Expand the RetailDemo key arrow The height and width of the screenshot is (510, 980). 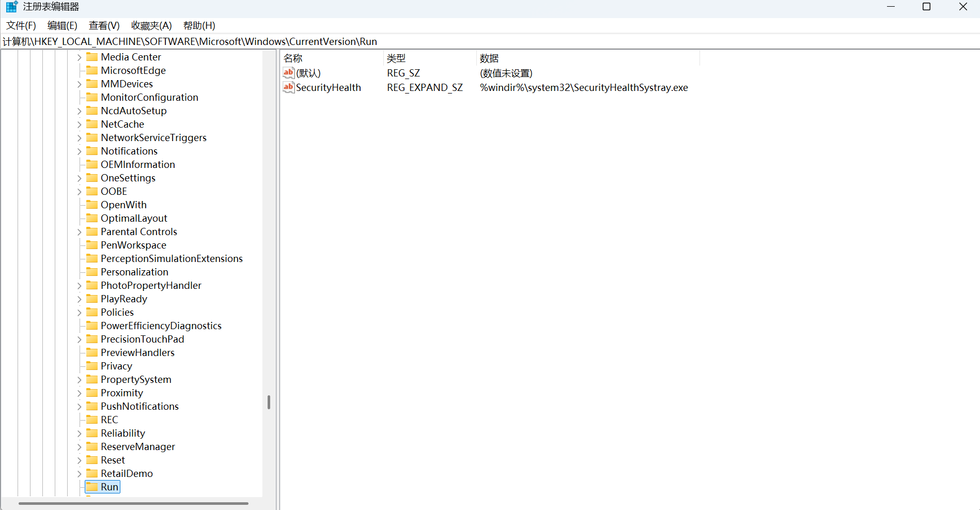[79, 474]
